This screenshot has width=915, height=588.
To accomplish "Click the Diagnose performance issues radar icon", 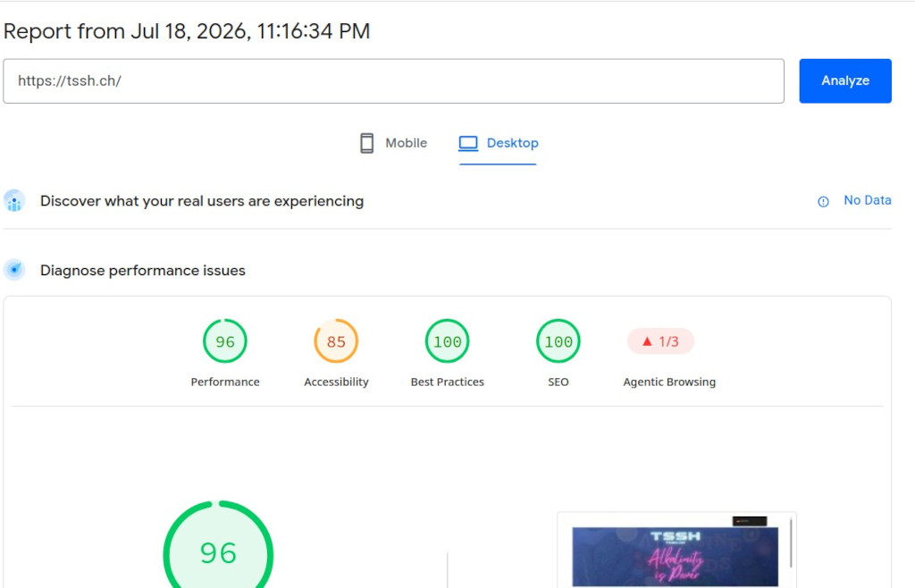I will [x=14, y=270].
